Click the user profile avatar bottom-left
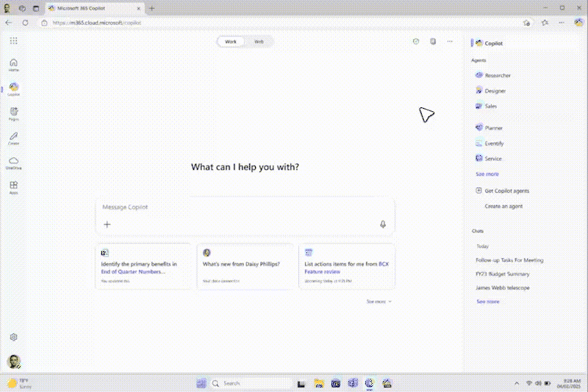This screenshot has height=392, width=588. (x=14, y=362)
